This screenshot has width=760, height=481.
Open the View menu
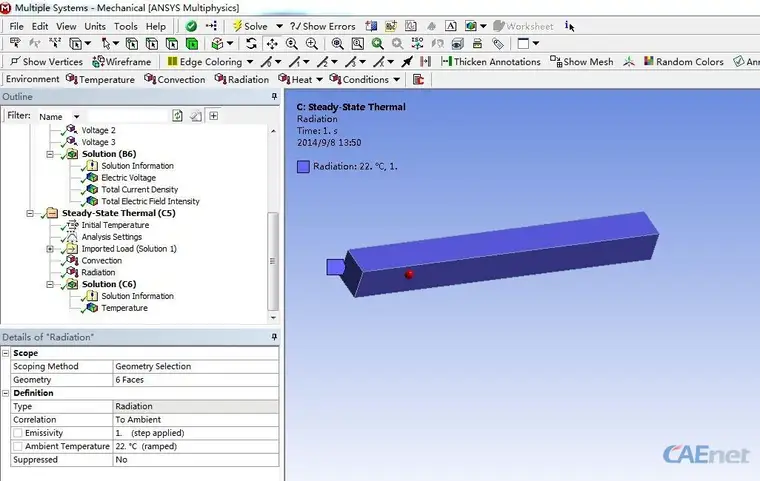[x=66, y=26]
